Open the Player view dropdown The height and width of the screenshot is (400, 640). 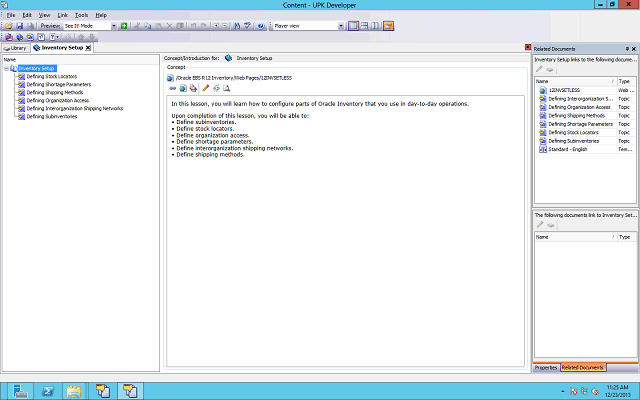(345, 26)
